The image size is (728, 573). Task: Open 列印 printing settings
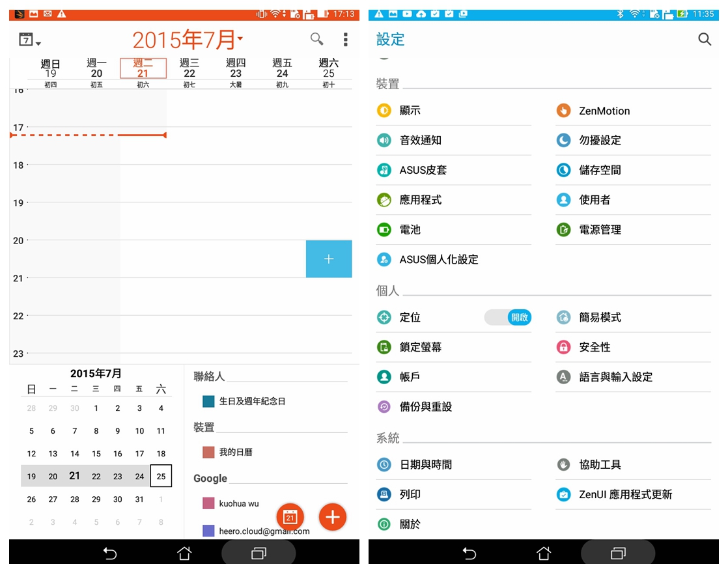[x=454, y=494]
